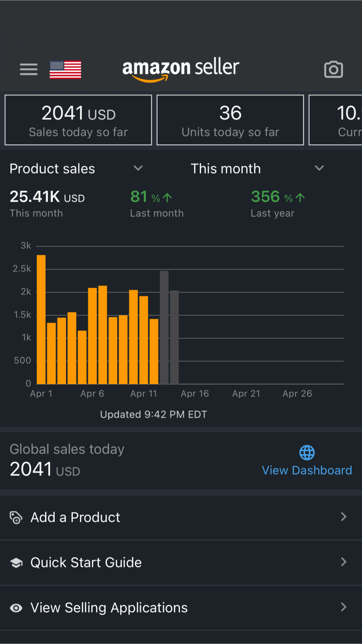This screenshot has height=644, width=362.
Task: Tap the eye icon for Selling Applications
Action: tap(16, 608)
